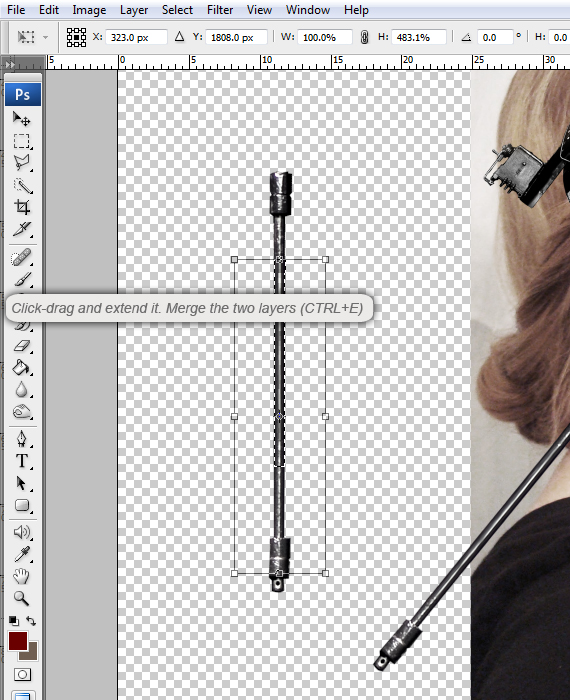The width and height of the screenshot is (570, 700).
Task: Click the reference point location grid
Action: [x=76, y=37]
